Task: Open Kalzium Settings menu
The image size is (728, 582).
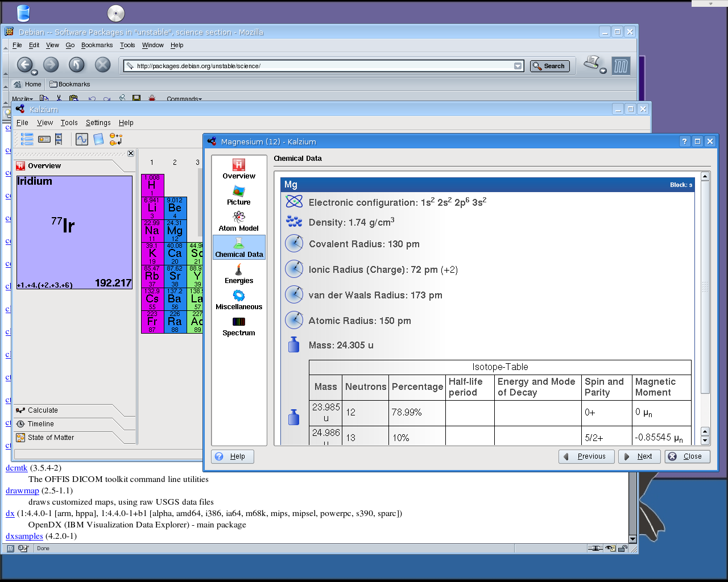Action: tap(98, 123)
